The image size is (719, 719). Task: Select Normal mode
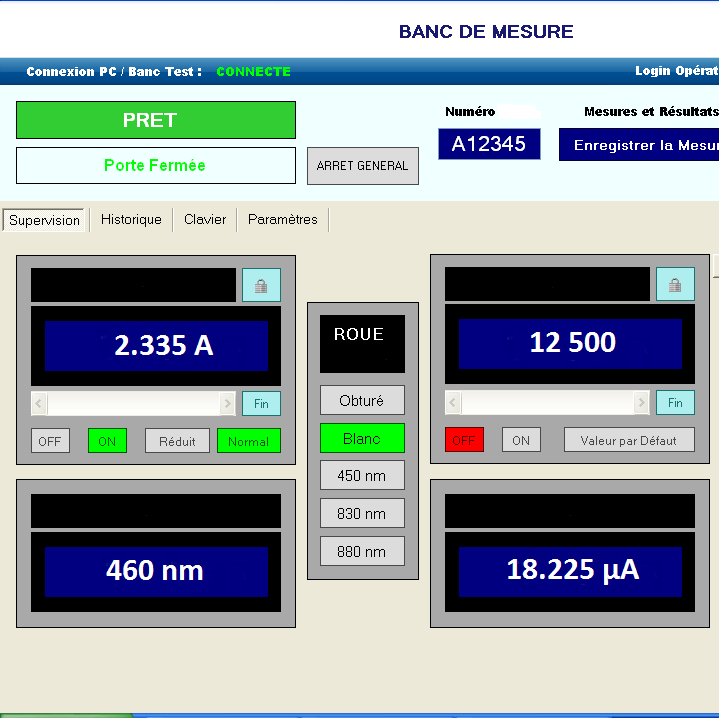[248, 441]
